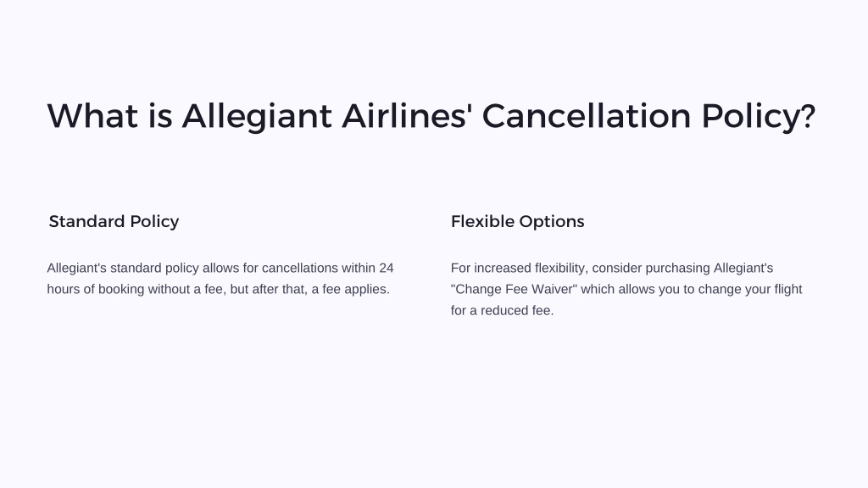
Task: Click the slide title about Cancellation Policy
Action: [431, 117]
